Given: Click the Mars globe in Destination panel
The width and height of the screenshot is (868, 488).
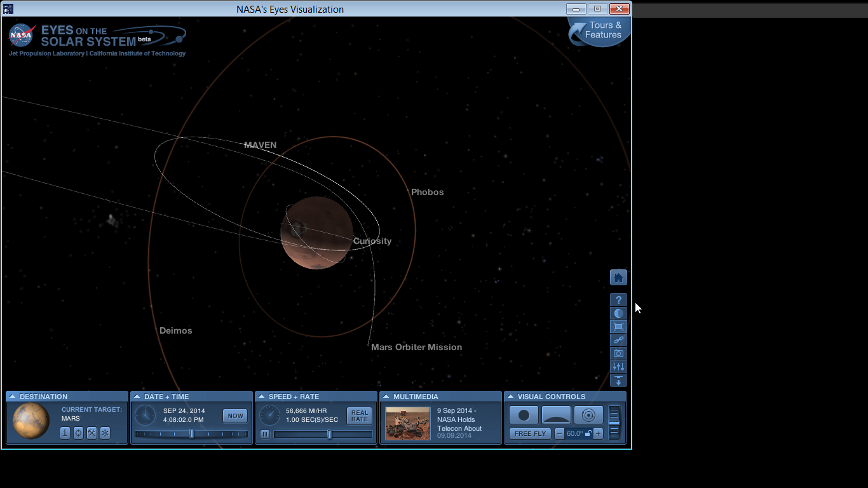Looking at the screenshot, I should click(31, 421).
